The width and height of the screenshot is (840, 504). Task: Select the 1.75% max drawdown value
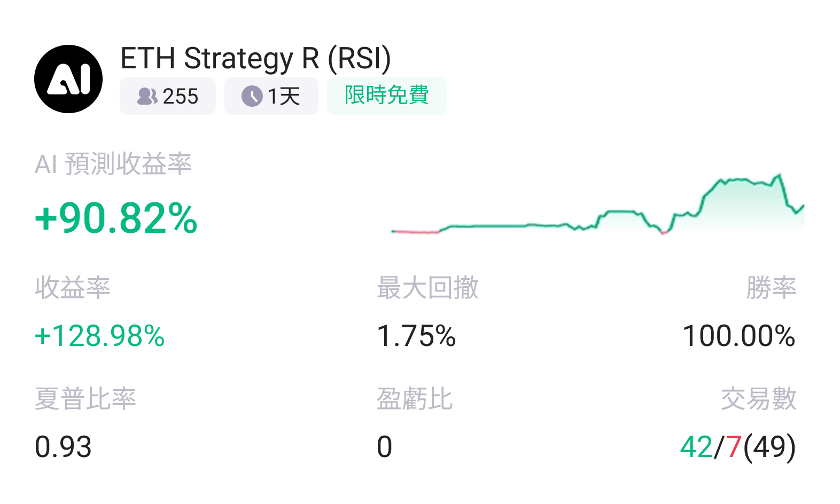[x=416, y=336]
